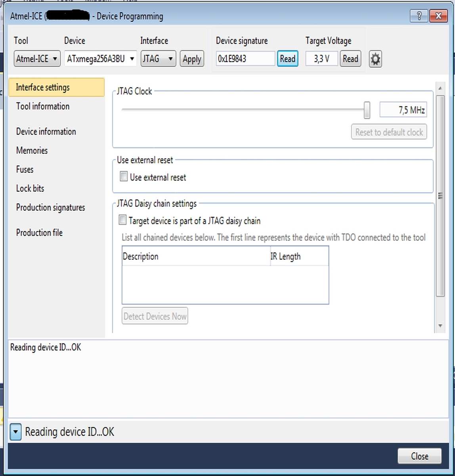Click the 7,5 MHz clock field
The height and width of the screenshot is (476, 455).
point(403,110)
